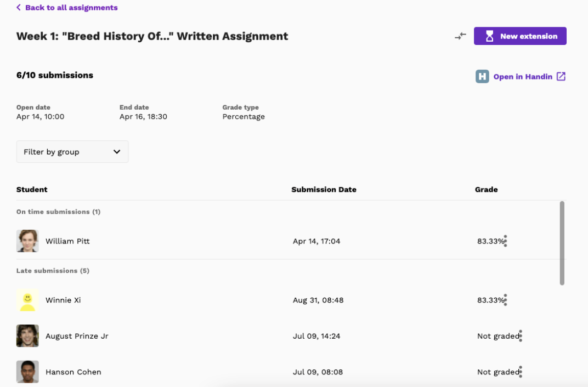The width and height of the screenshot is (588, 387).
Task: Click Winnie Xi's yellow avatar
Action: pyautogui.click(x=27, y=300)
